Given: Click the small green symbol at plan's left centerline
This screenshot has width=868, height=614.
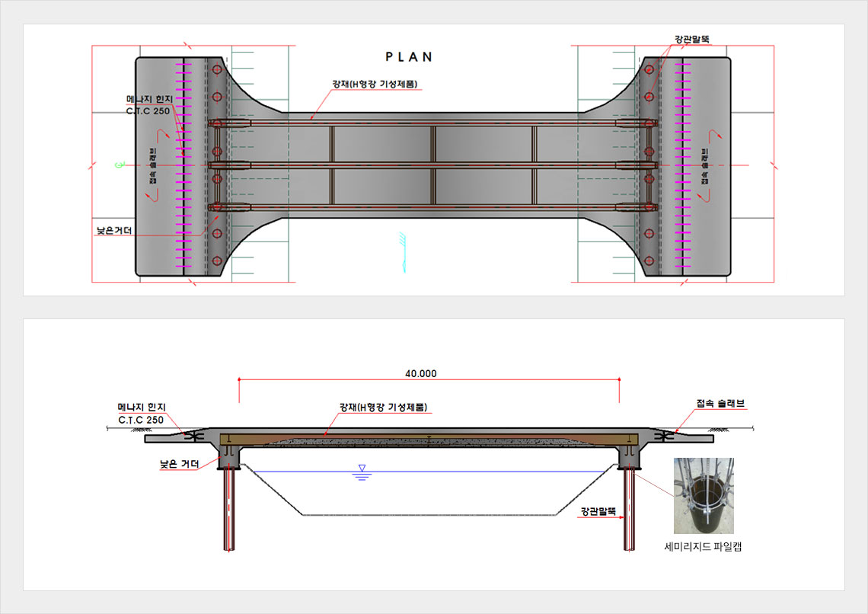Looking at the screenshot, I should (x=117, y=165).
